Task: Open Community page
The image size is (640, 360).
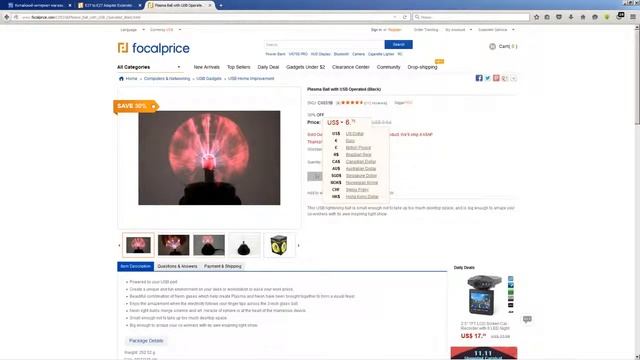Action: (388, 67)
